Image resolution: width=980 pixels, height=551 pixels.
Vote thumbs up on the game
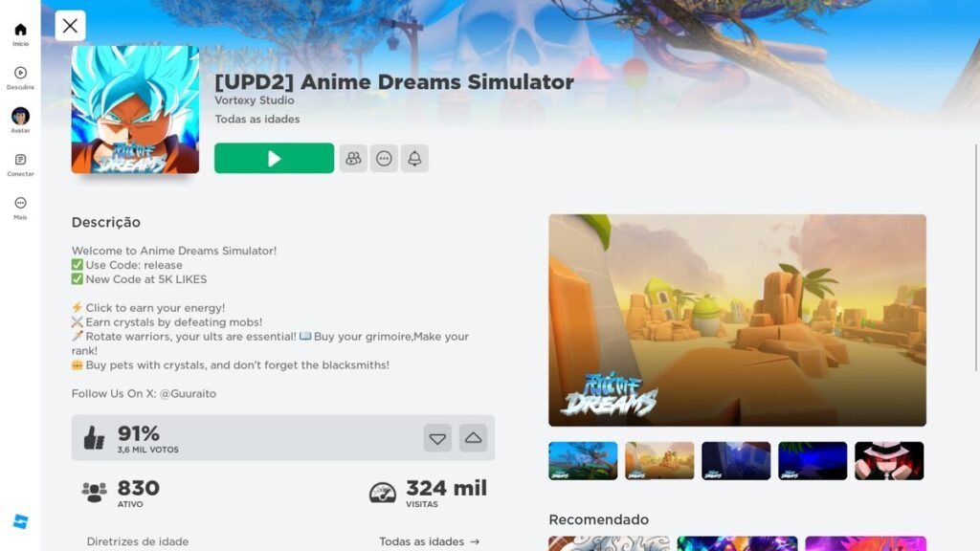click(x=473, y=438)
